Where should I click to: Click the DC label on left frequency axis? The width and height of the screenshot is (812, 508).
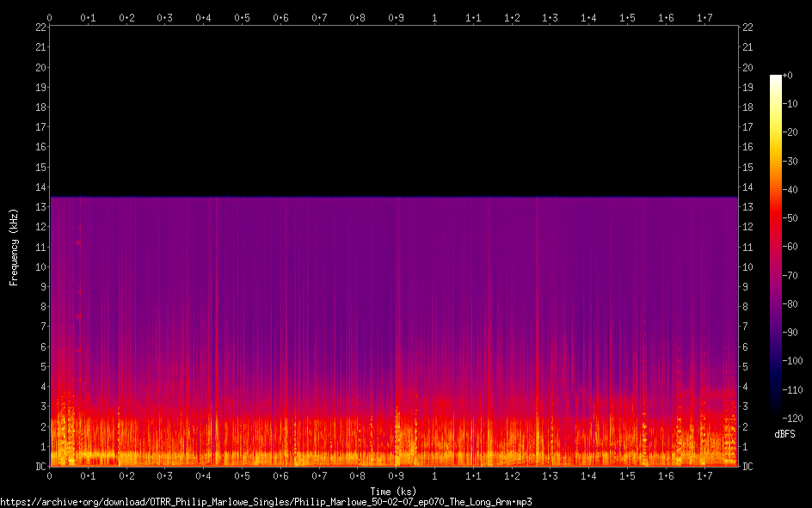coord(40,467)
